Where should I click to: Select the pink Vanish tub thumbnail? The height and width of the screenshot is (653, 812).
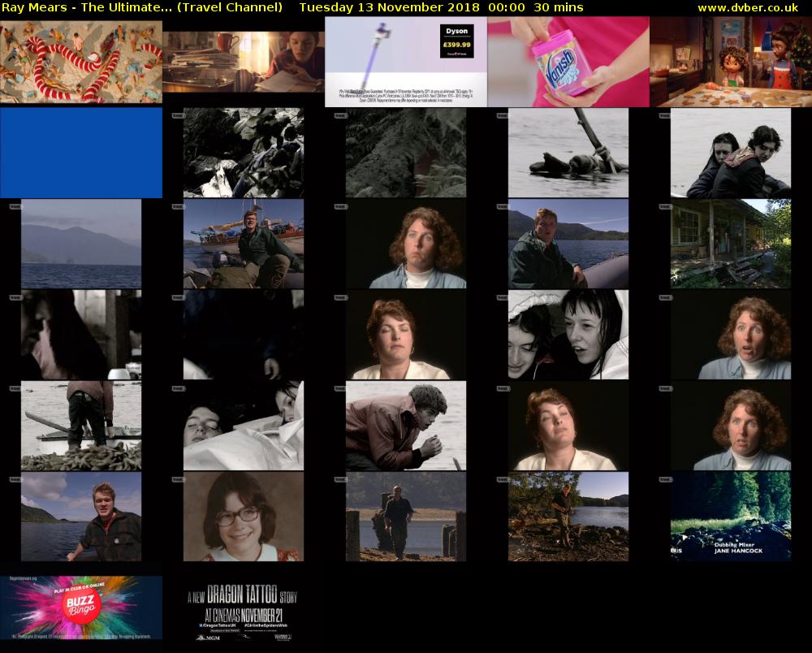[x=568, y=62]
